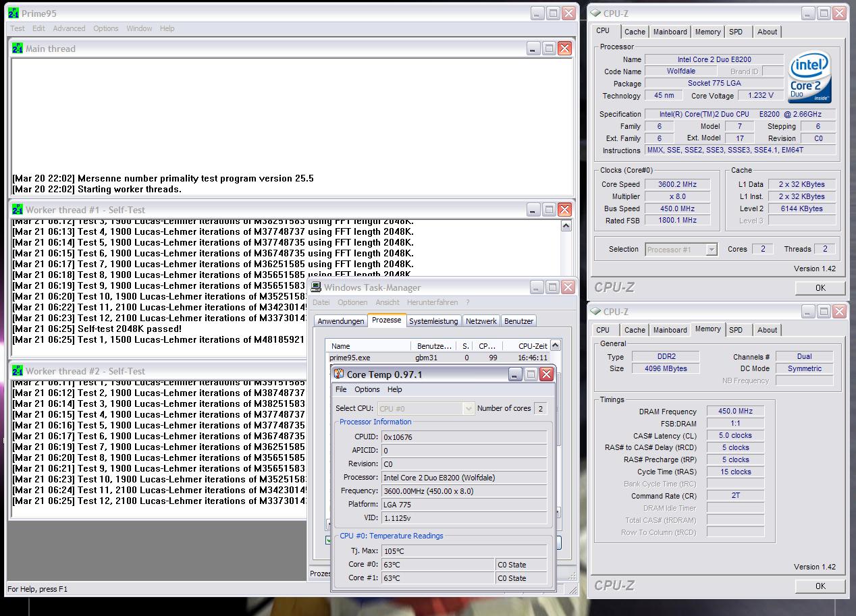Screen dimensions: 856x616
Task: Switch to the CPU tab in the CPU-Z memory timings window
Action: coord(603,330)
